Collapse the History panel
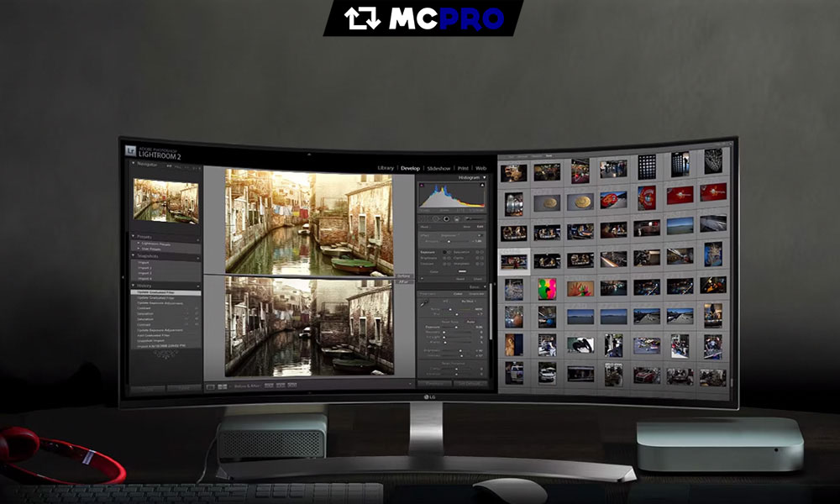 134,285
